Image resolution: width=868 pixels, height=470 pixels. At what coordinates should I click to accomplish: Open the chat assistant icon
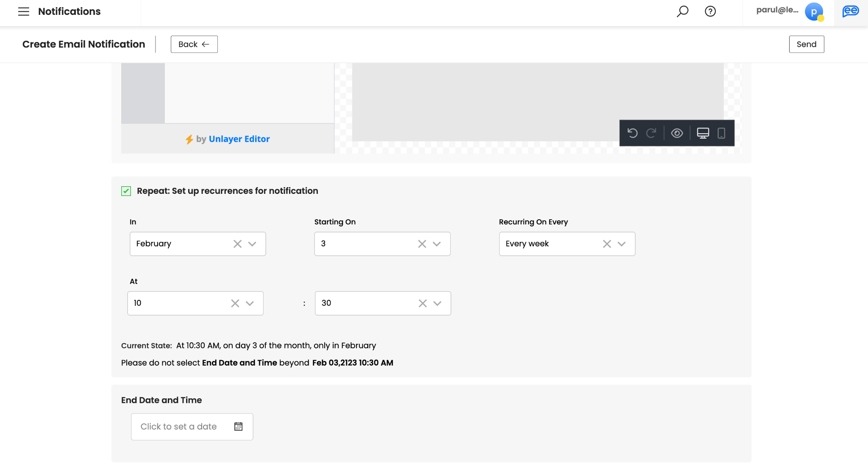(x=850, y=11)
